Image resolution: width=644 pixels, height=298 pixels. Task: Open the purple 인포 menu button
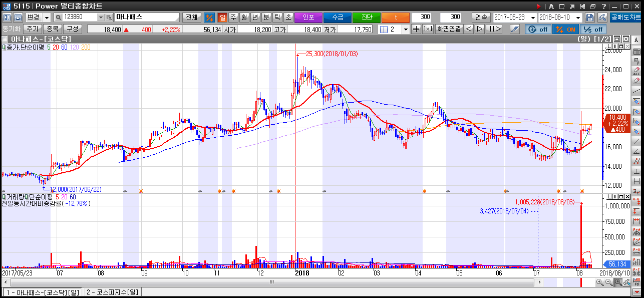308,17
